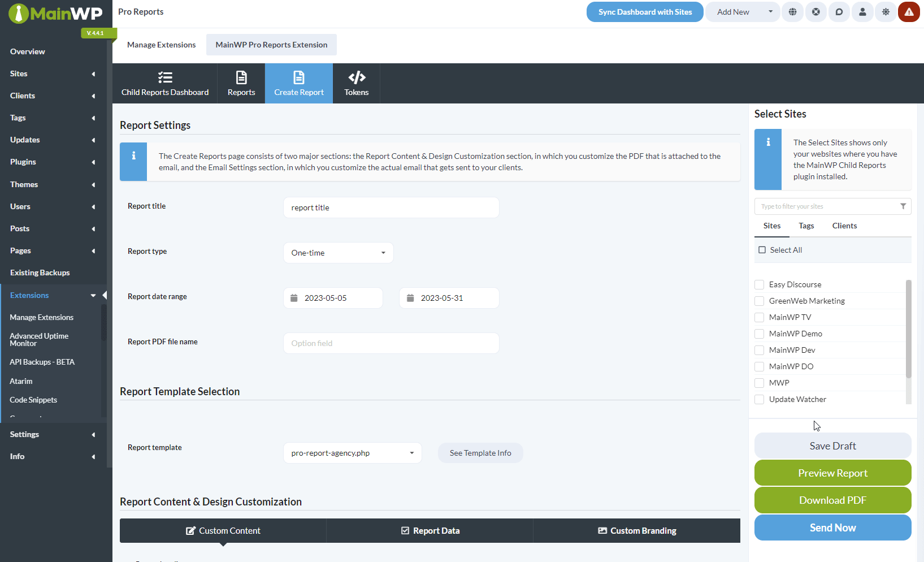
Task: Click the site globe icon in header
Action: tap(793, 12)
